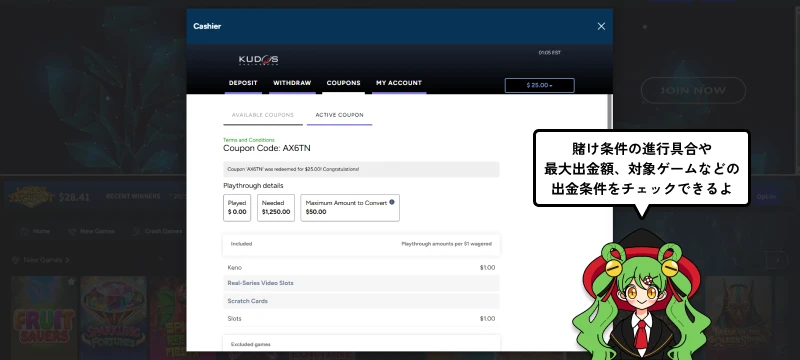Viewport: 800px width, 360px height.
Task: Favorite Fruit Savers with star icon
Action: (x=71, y=281)
